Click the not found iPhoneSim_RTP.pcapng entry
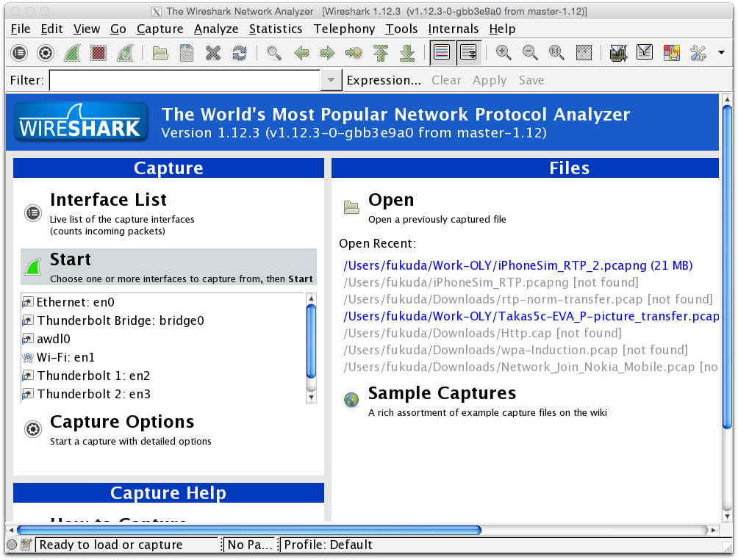Screen dimensions: 738x560 coord(491,283)
